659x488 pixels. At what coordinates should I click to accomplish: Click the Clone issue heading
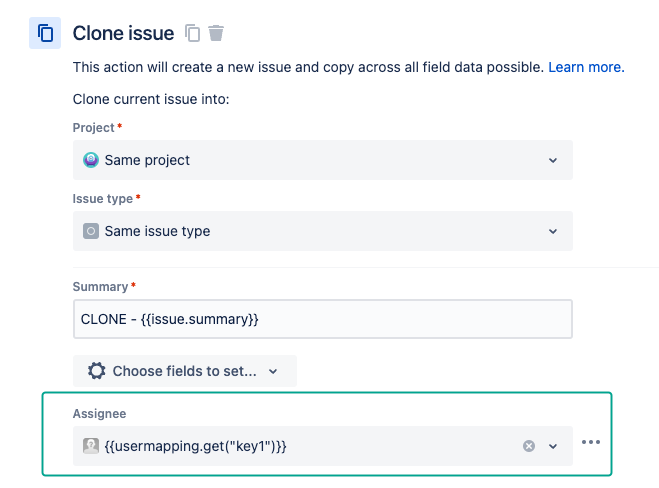[x=123, y=33]
